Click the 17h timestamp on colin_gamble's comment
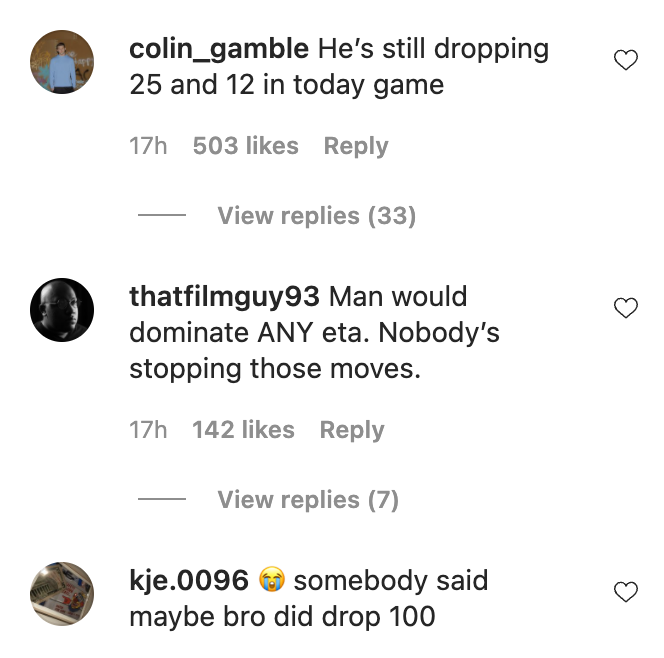This screenshot has width=664, height=658. pyautogui.click(x=148, y=146)
